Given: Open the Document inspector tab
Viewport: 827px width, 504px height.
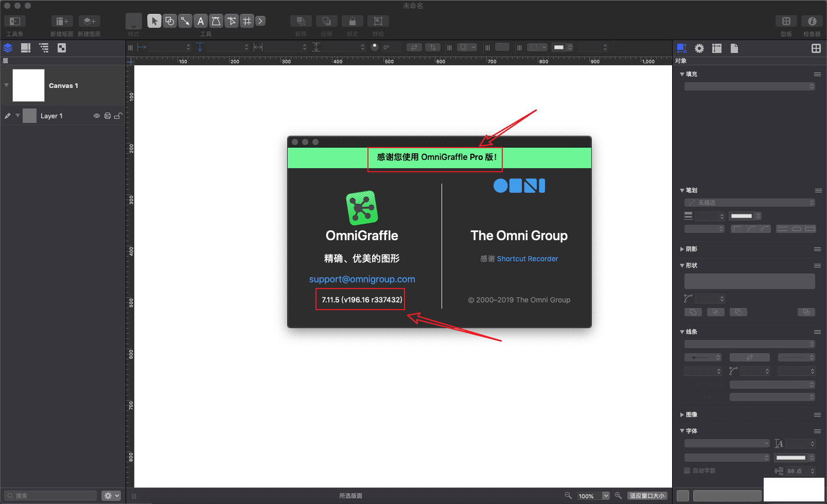Looking at the screenshot, I should [734, 48].
